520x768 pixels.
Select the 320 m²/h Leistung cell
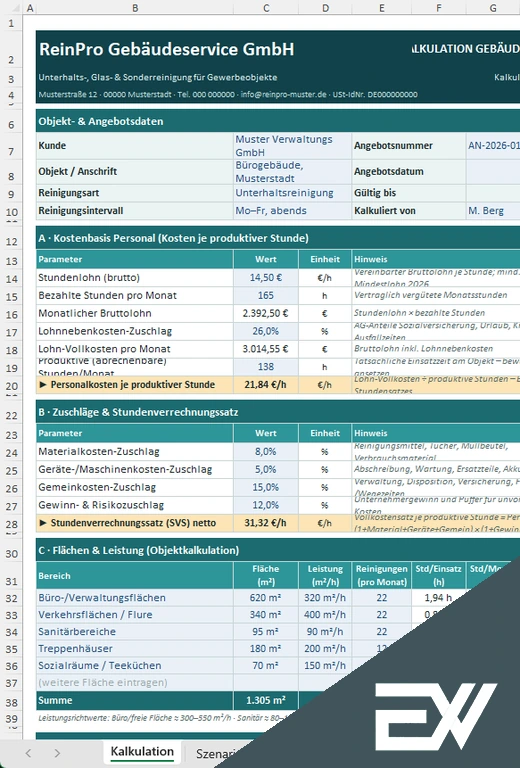pyautogui.click(x=325, y=598)
